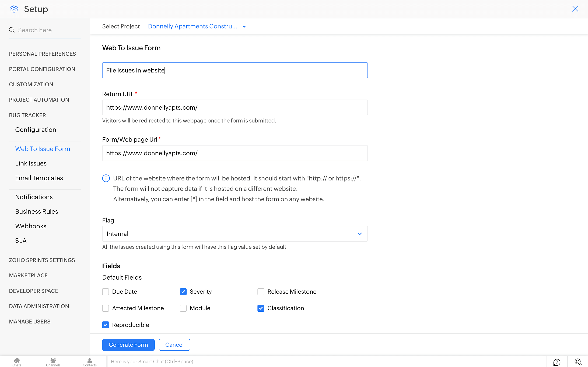Click the search magnifier icon in sidebar
This screenshot has height=367, width=588.
click(x=12, y=30)
